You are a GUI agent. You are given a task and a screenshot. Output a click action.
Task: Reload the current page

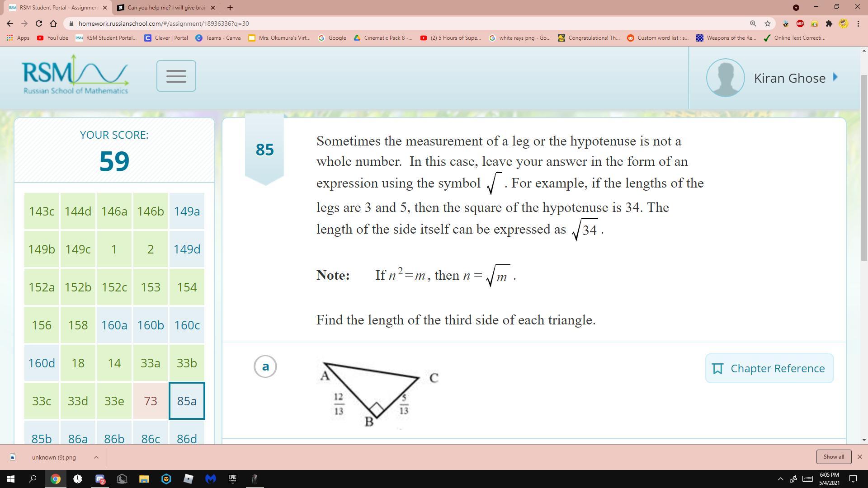pyautogui.click(x=39, y=23)
